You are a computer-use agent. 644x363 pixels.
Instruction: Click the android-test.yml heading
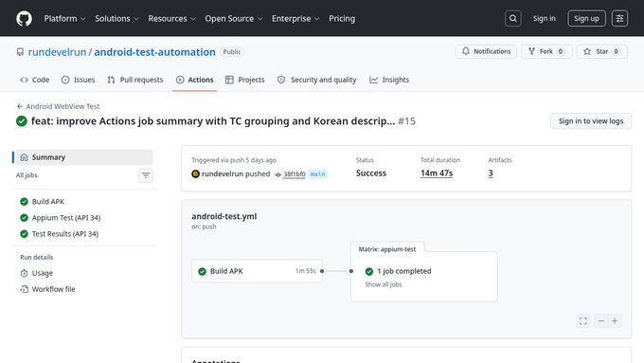pyautogui.click(x=224, y=217)
